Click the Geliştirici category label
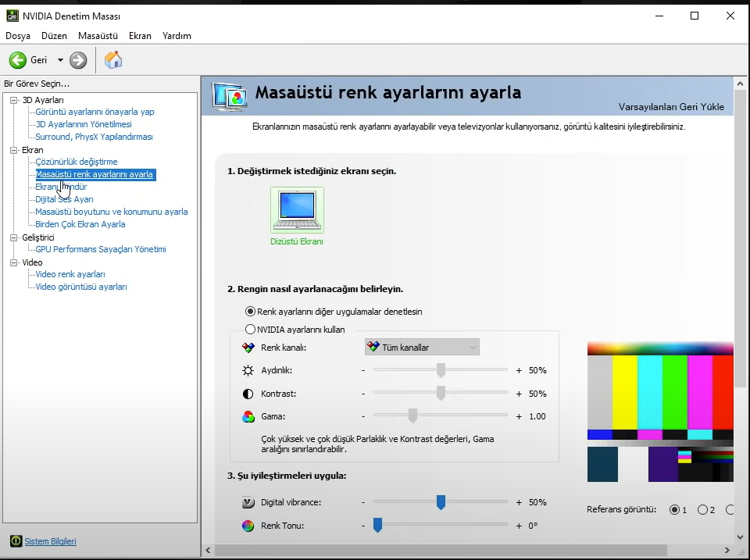This screenshot has height=560, width=750. coord(38,237)
